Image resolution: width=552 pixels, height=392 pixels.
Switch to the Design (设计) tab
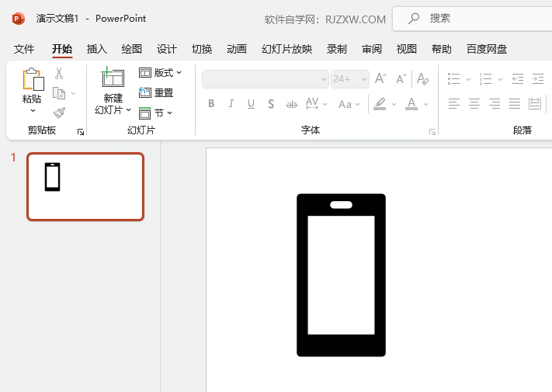click(166, 49)
